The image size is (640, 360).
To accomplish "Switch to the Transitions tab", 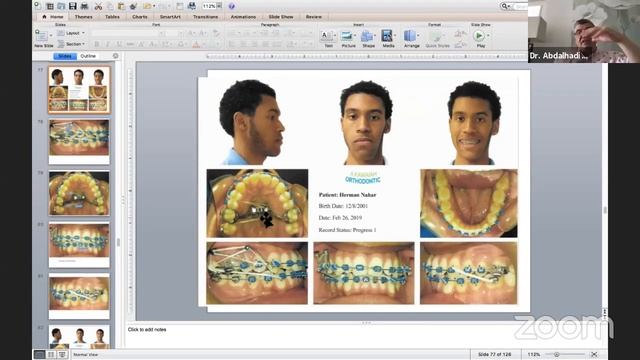I will [205, 17].
